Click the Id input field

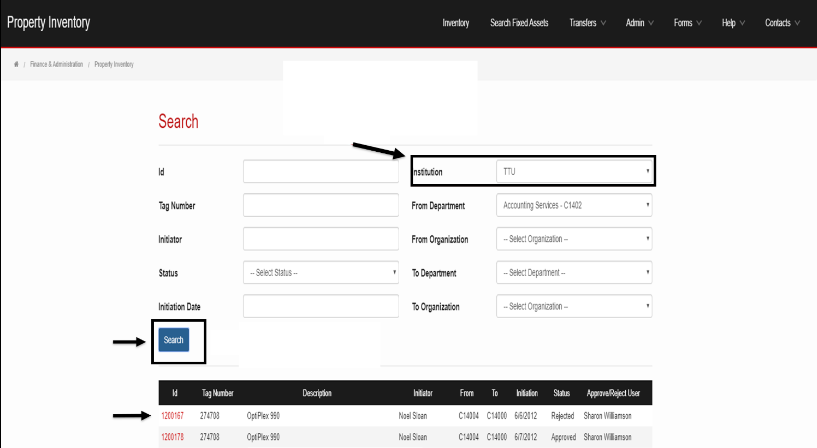[x=320, y=171]
